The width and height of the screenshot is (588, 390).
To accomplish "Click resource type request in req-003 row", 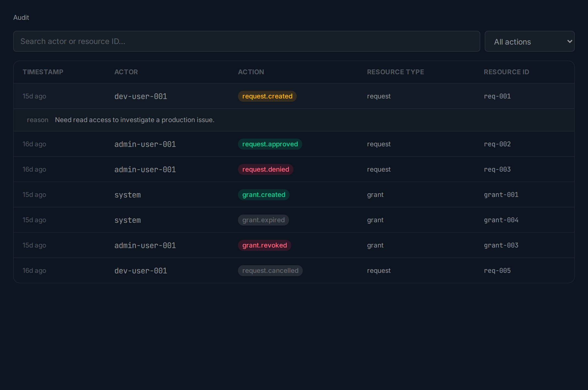I will point(379,169).
